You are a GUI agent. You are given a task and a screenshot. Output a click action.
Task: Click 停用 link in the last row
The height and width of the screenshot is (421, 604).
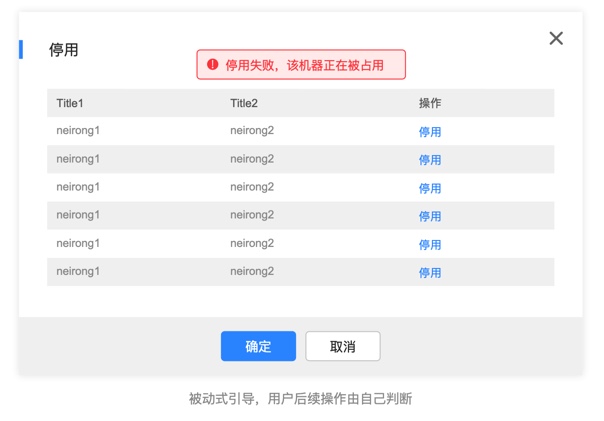pyautogui.click(x=430, y=272)
